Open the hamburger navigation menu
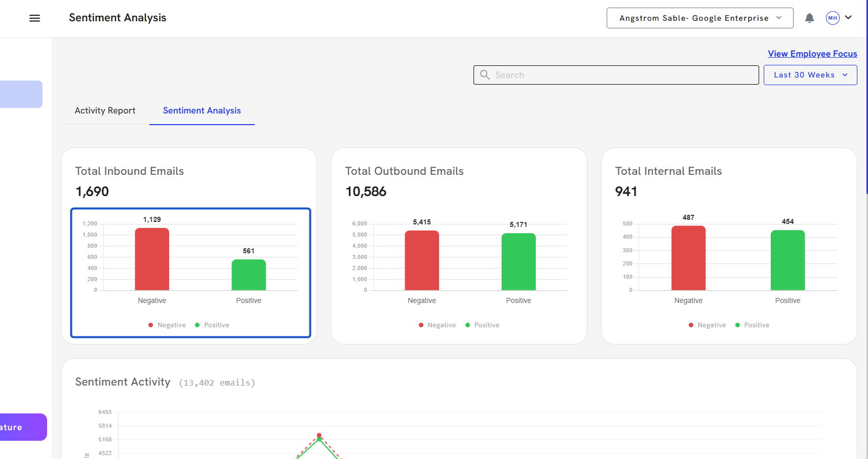 [34, 18]
